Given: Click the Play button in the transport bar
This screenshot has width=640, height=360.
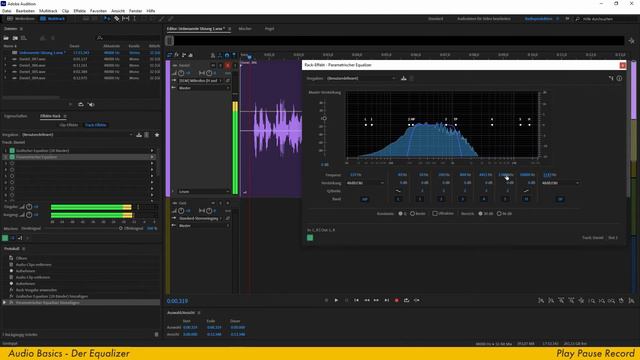Looking at the screenshot, I should [336, 300].
